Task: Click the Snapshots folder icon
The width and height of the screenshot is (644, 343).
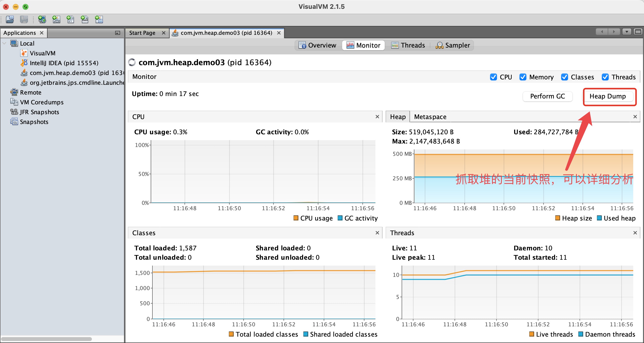Action: click(14, 122)
